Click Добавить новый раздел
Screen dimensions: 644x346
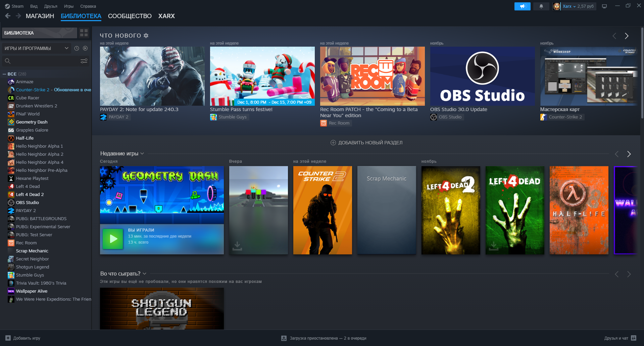(x=366, y=143)
